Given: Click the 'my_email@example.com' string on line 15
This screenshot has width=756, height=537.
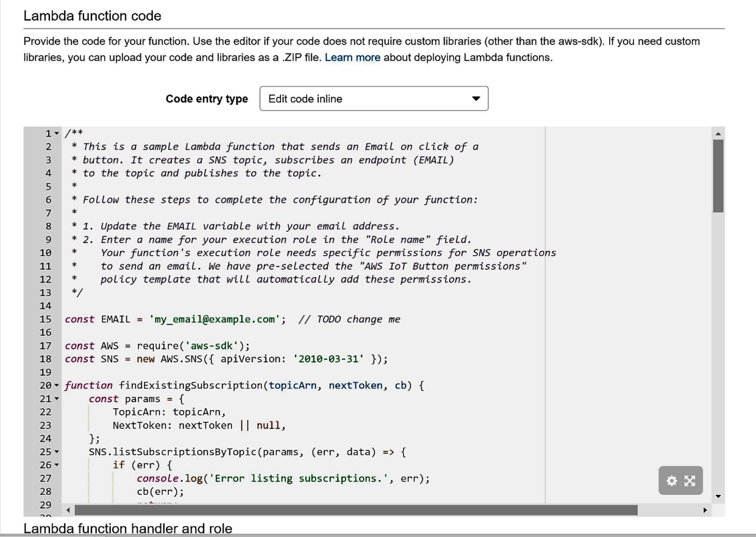Looking at the screenshot, I should pos(215,319).
